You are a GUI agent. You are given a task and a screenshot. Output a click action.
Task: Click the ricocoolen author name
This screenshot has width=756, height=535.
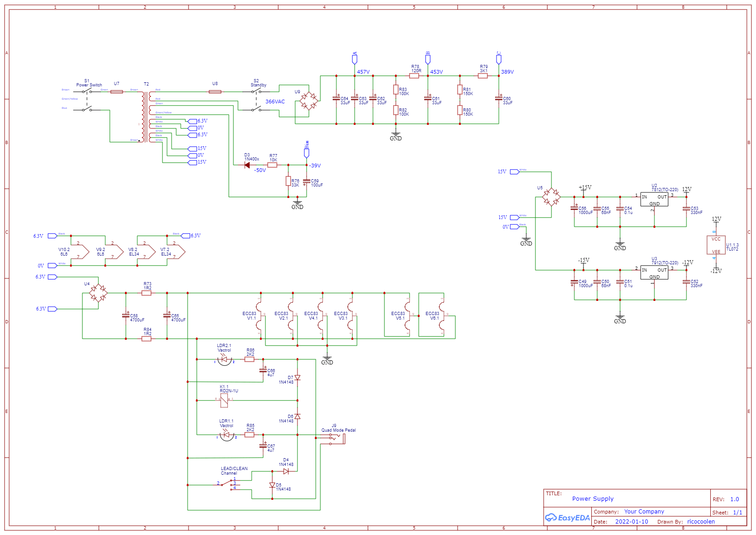coord(701,522)
